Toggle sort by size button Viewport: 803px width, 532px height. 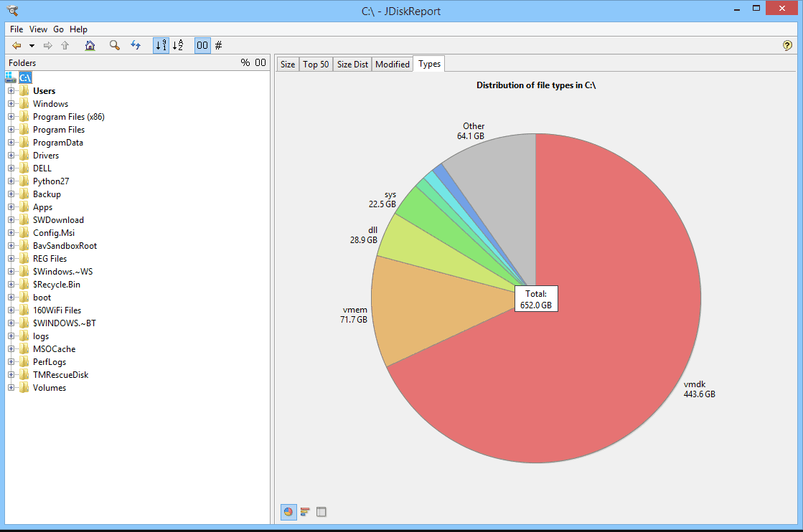point(161,45)
